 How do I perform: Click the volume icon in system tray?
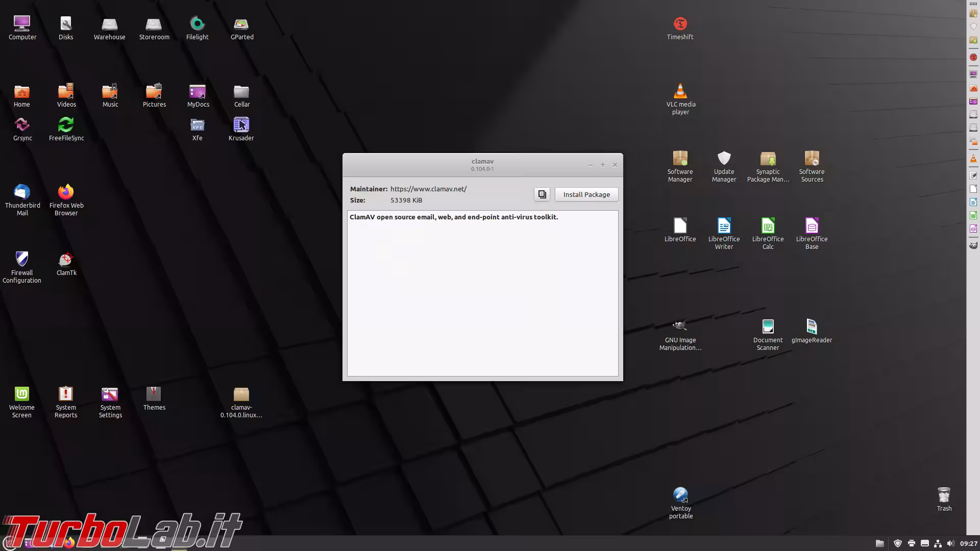[950, 543]
